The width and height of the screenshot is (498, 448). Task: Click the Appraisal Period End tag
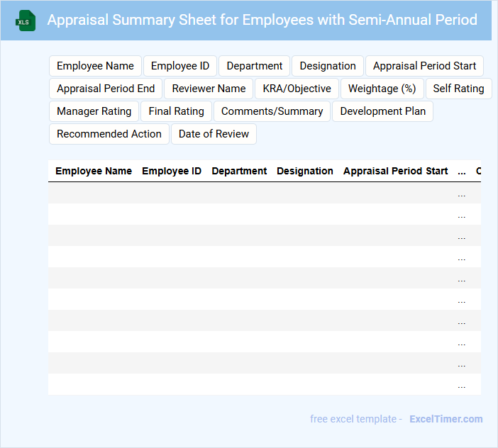pos(106,89)
